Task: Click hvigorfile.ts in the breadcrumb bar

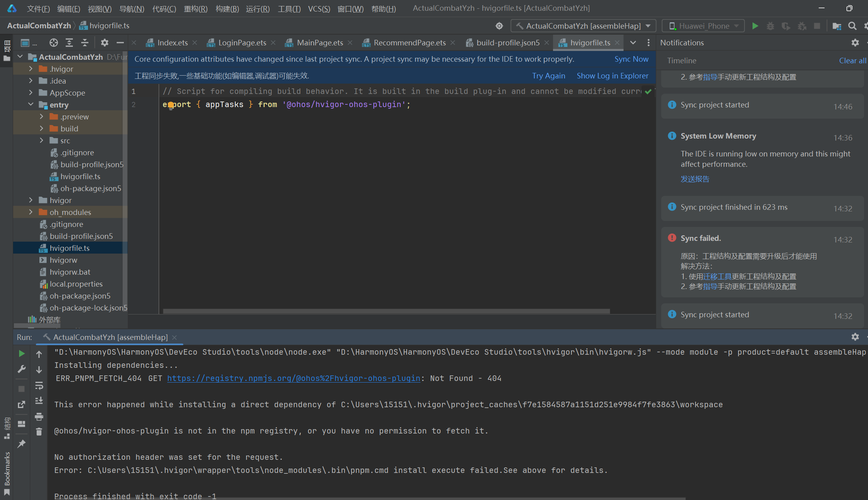Action: (105, 25)
